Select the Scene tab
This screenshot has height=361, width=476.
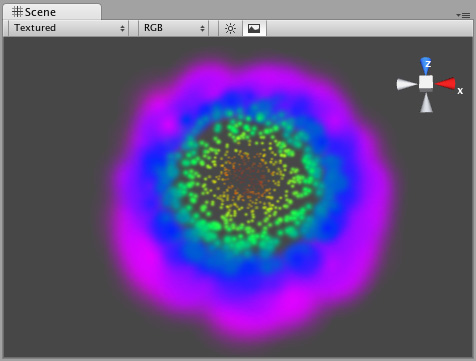coord(52,12)
